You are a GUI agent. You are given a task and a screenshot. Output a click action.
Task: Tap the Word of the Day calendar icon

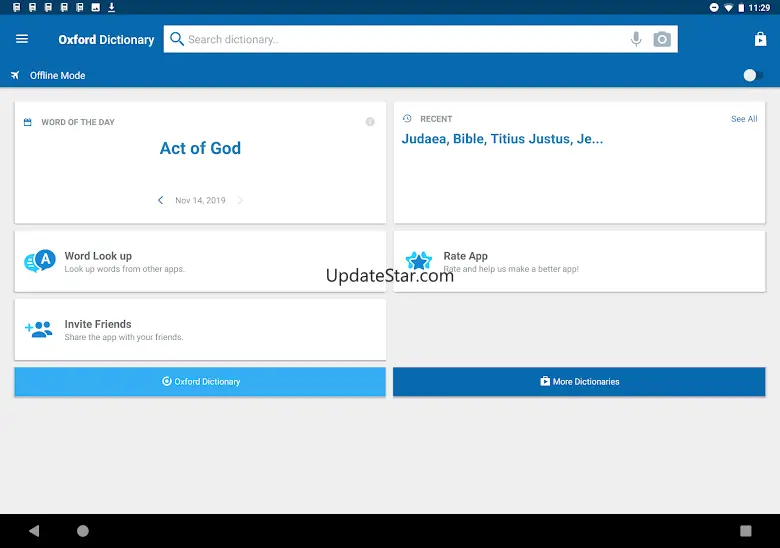(28, 122)
